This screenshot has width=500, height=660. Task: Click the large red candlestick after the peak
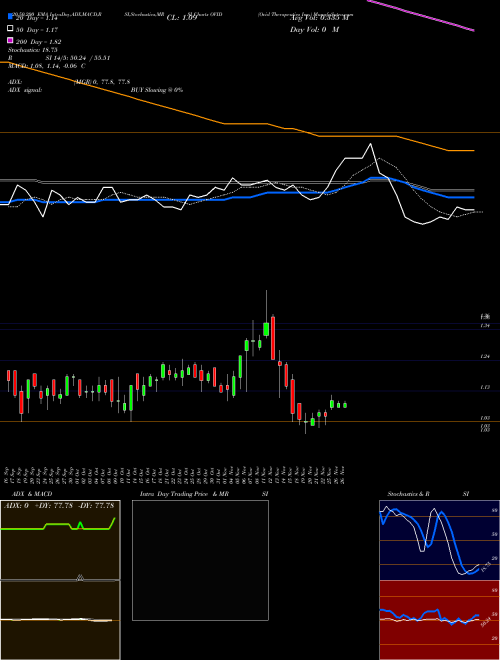coord(273,338)
